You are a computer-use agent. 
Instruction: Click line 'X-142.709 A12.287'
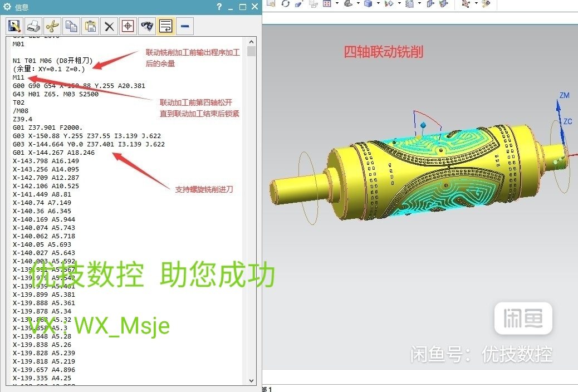[46, 178]
